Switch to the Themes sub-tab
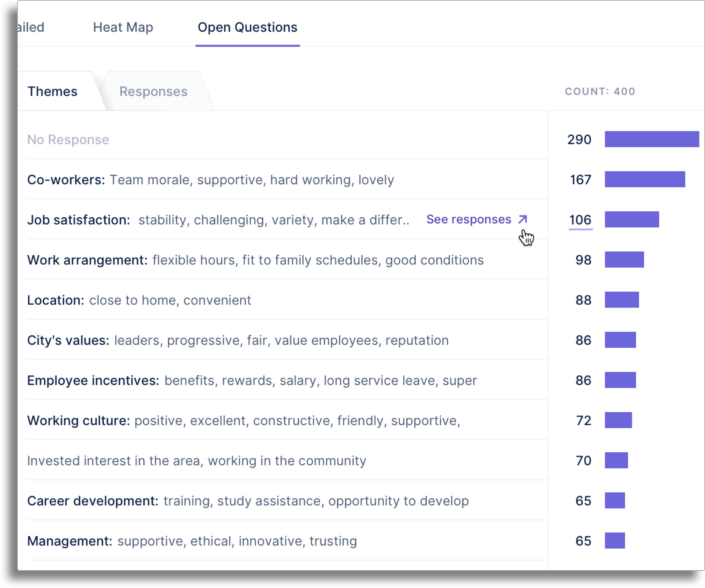 [x=53, y=91]
